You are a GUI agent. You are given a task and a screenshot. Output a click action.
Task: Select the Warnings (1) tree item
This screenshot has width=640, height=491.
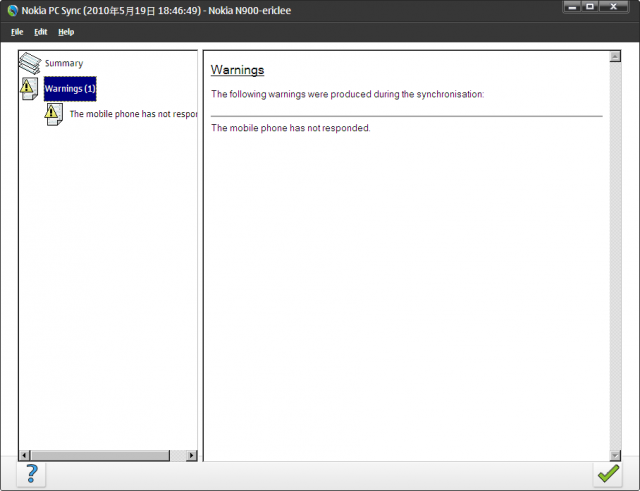pyautogui.click(x=70, y=89)
